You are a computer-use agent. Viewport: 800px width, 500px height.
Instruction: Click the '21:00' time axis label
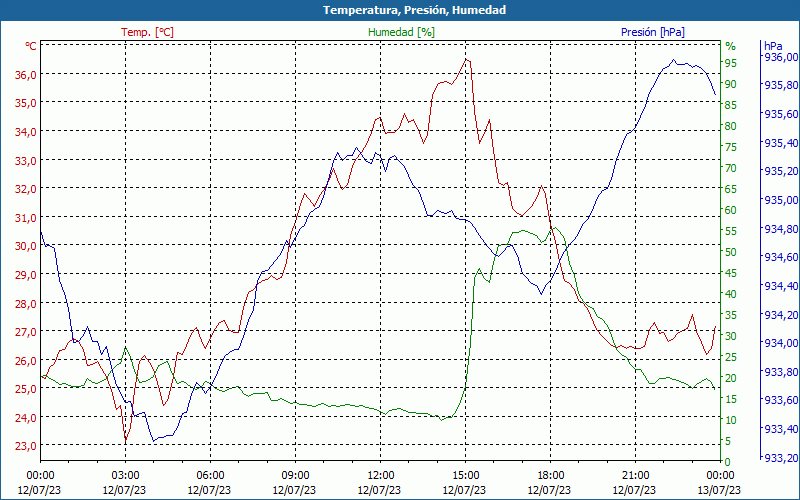(x=636, y=476)
